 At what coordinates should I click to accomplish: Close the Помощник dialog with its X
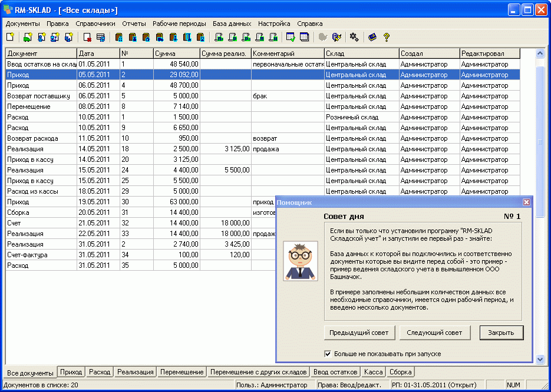526,202
